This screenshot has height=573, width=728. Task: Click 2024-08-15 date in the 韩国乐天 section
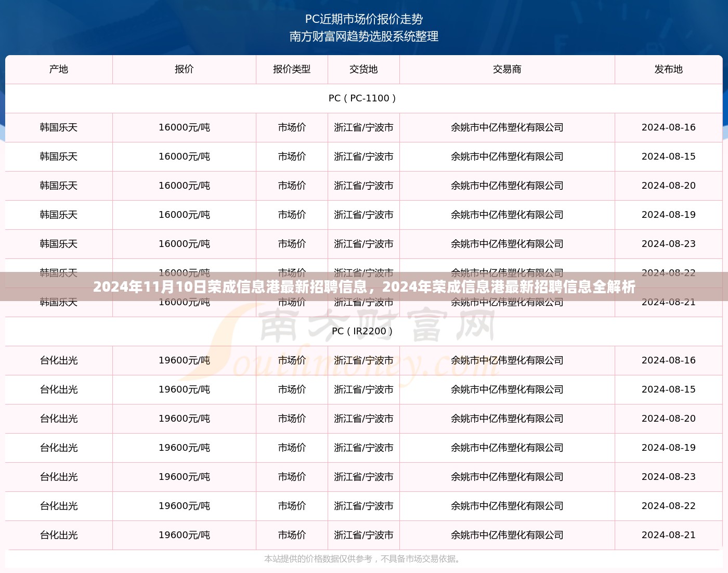[668, 157]
